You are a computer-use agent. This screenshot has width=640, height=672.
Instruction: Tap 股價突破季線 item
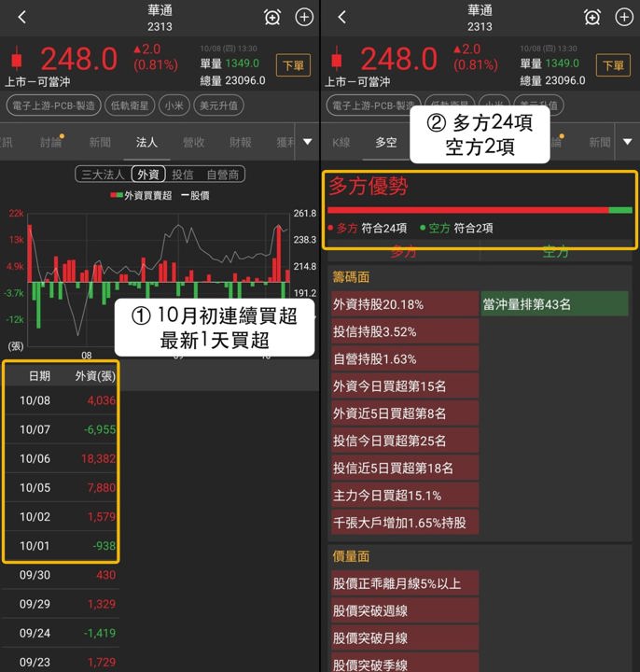[404, 663]
